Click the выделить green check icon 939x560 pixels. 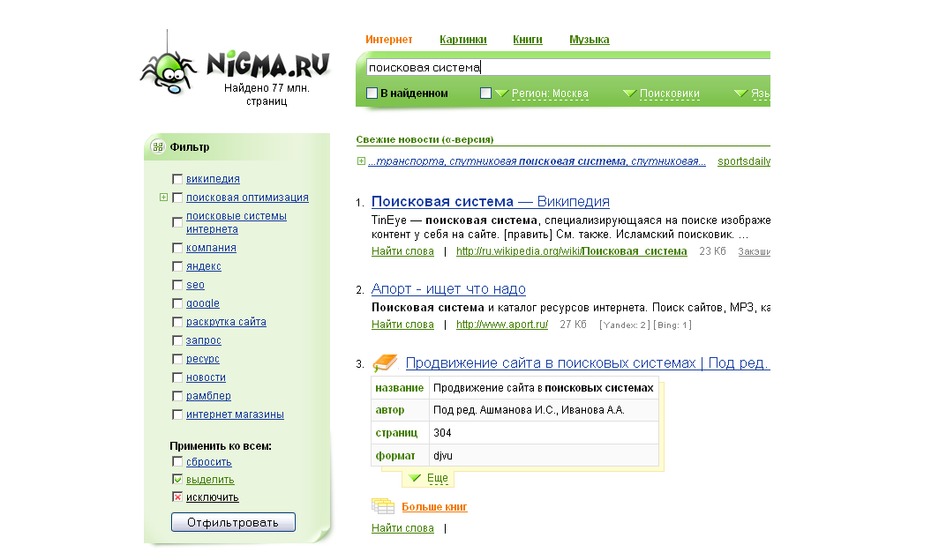(x=177, y=479)
